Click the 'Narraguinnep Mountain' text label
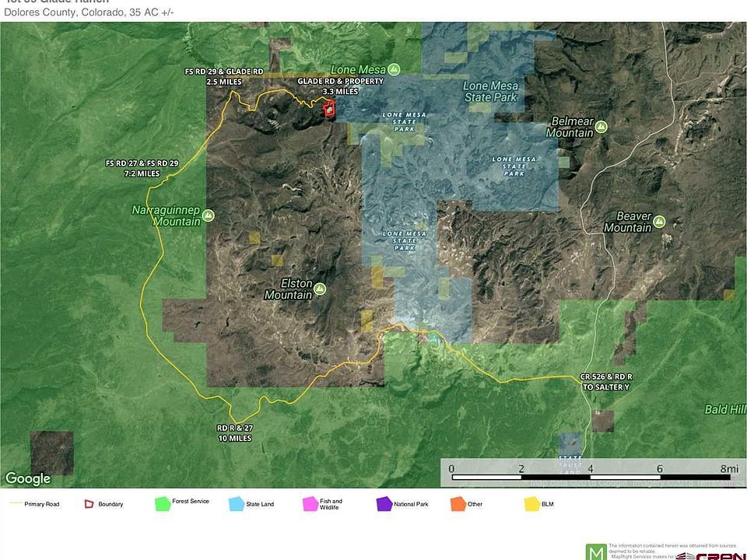This screenshot has height=560, width=747. click(167, 215)
